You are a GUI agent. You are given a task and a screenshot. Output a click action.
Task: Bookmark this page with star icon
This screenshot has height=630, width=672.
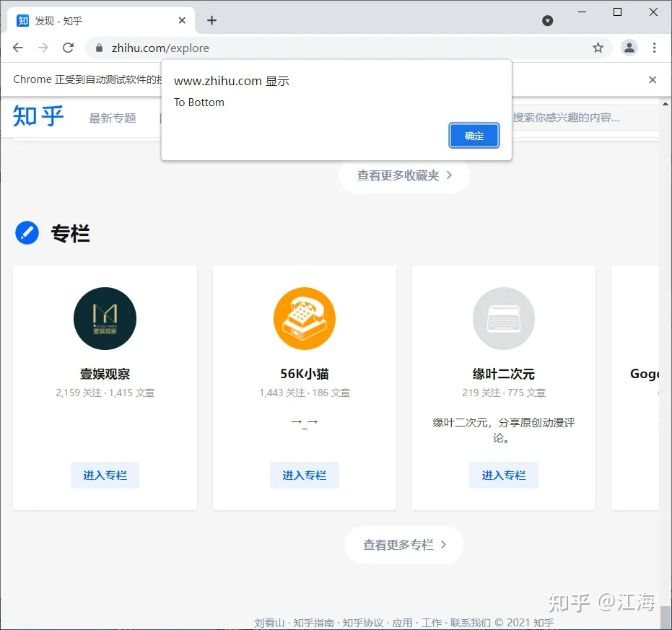click(x=598, y=48)
